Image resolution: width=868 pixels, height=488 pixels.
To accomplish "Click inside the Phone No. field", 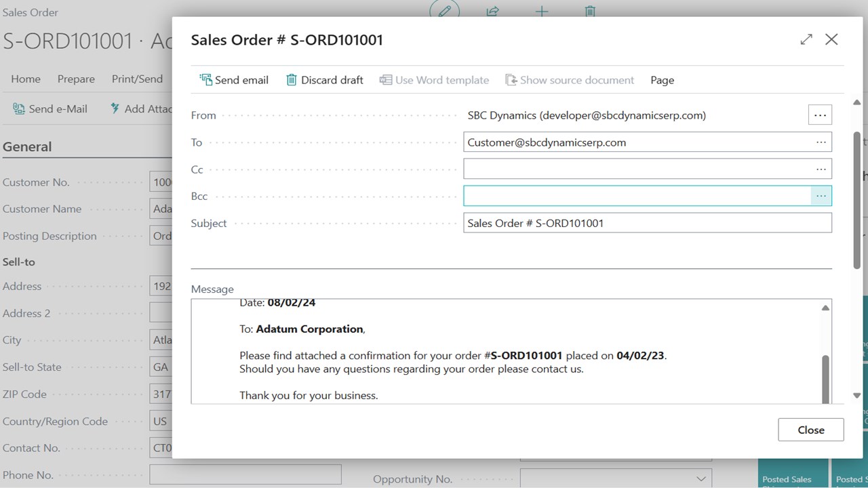I will (x=245, y=474).
